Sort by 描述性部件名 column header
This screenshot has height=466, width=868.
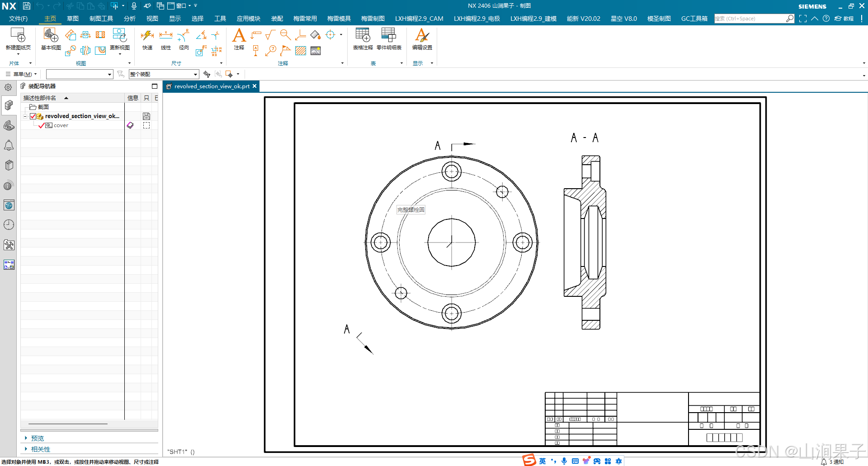coord(72,98)
